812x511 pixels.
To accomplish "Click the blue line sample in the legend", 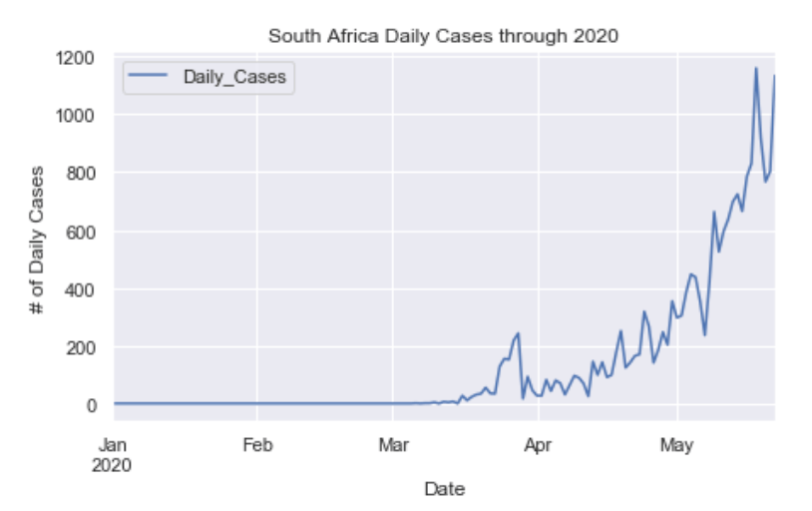I will (x=150, y=78).
